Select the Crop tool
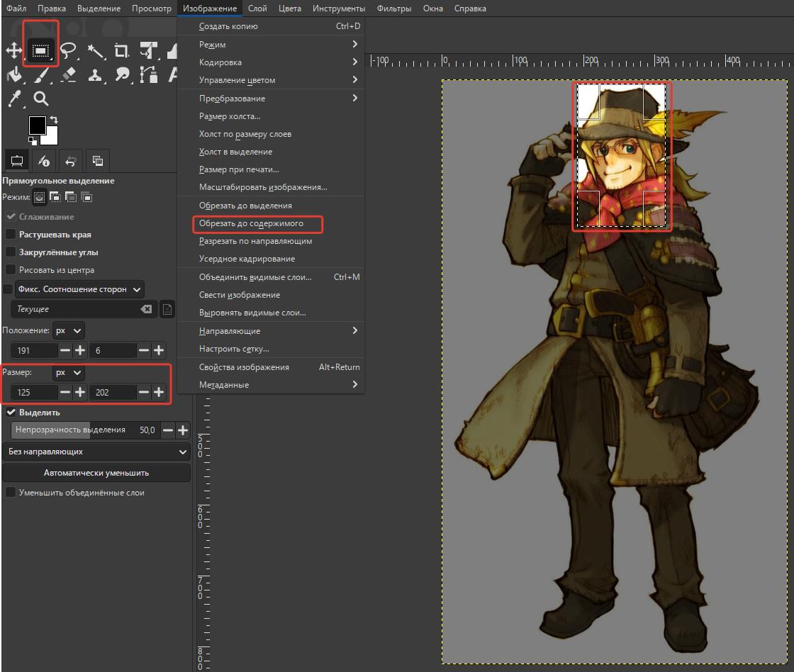794x672 pixels. (121, 50)
